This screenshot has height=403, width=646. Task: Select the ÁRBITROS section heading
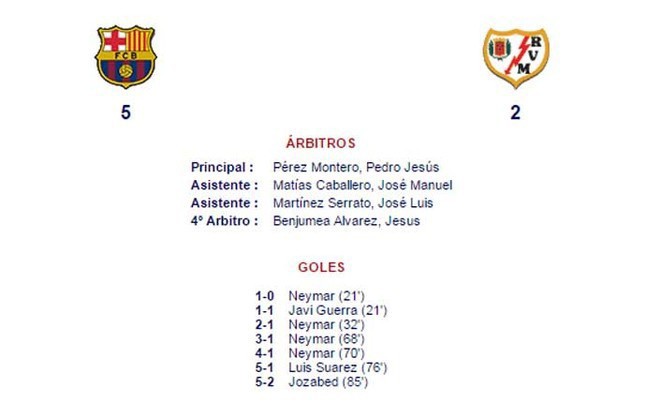click(321, 144)
